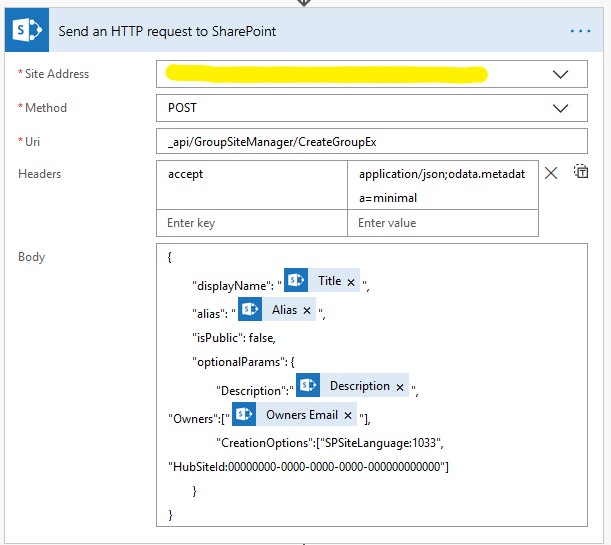Switch headers to text mode icon
Image resolution: width=611 pixels, height=545 pixels.
coord(581,171)
